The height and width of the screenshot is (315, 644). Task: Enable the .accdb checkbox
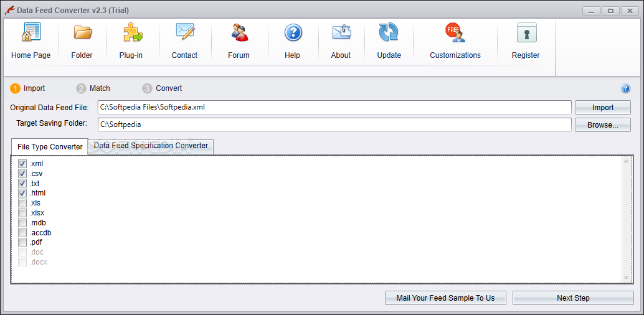tap(22, 232)
